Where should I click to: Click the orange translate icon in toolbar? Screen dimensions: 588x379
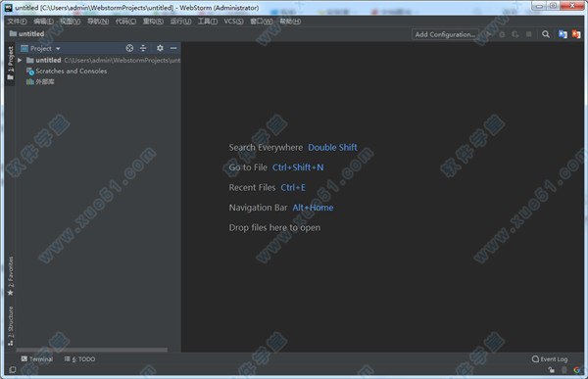[x=576, y=34]
